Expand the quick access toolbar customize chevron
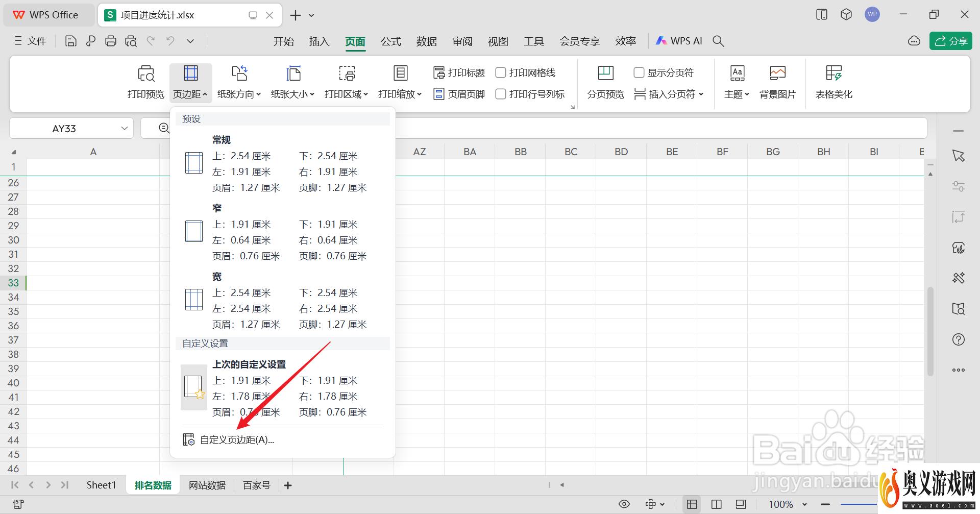This screenshot has width=980, height=514. pyautogui.click(x=190, y=41)
